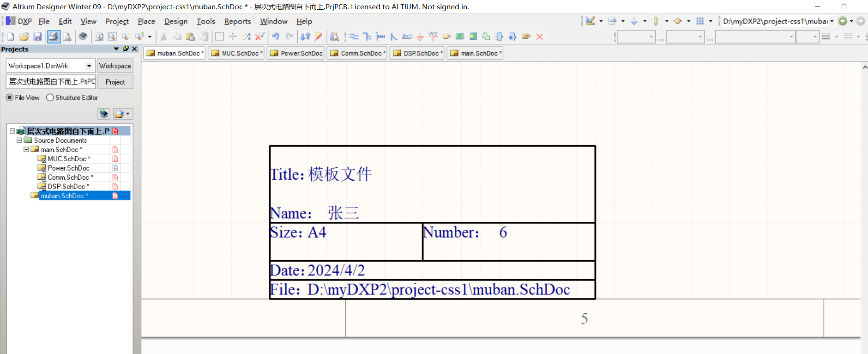Click the Print icon in toolbar

point(54,37)
